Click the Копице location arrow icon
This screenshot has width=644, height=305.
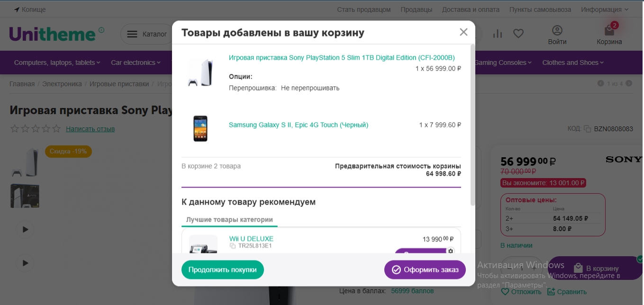17,9
